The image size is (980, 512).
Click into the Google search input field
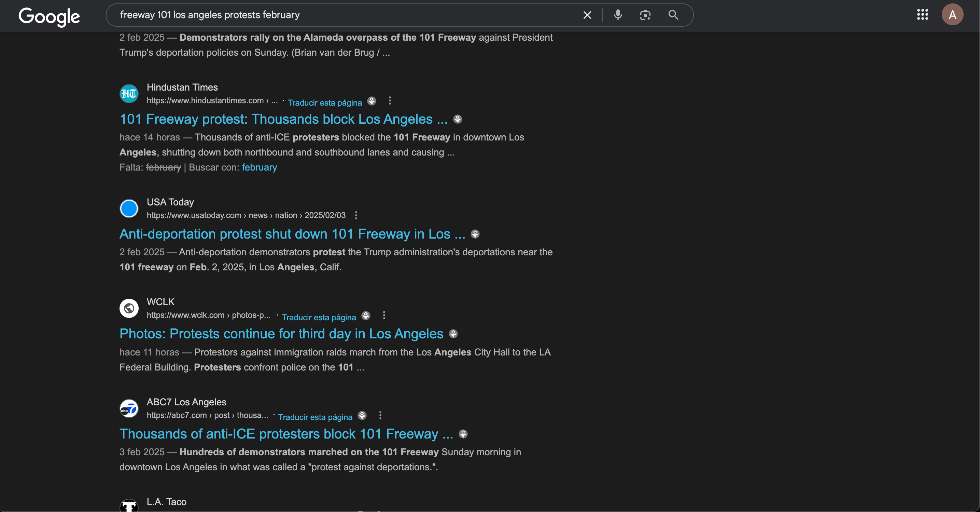click(x=342, y=15)
